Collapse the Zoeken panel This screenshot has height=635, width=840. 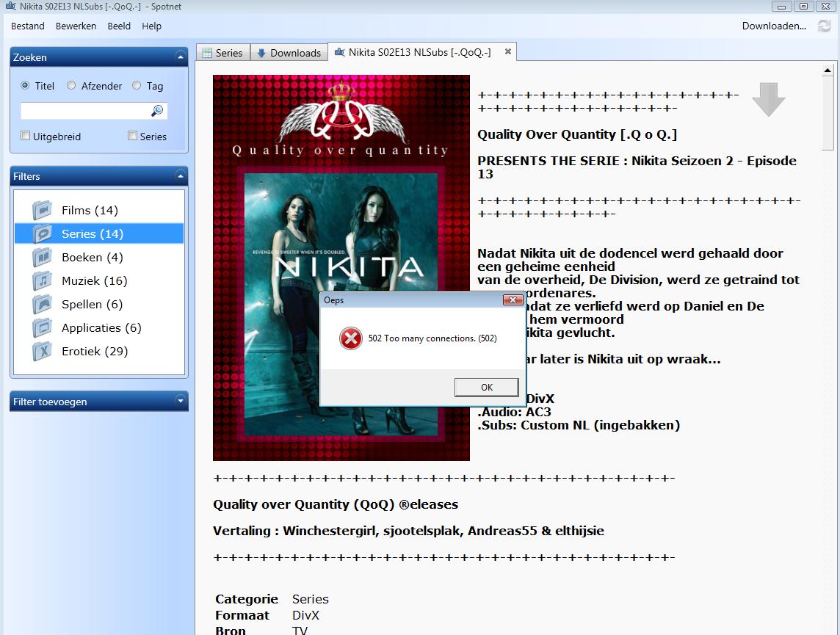point(181,57)
